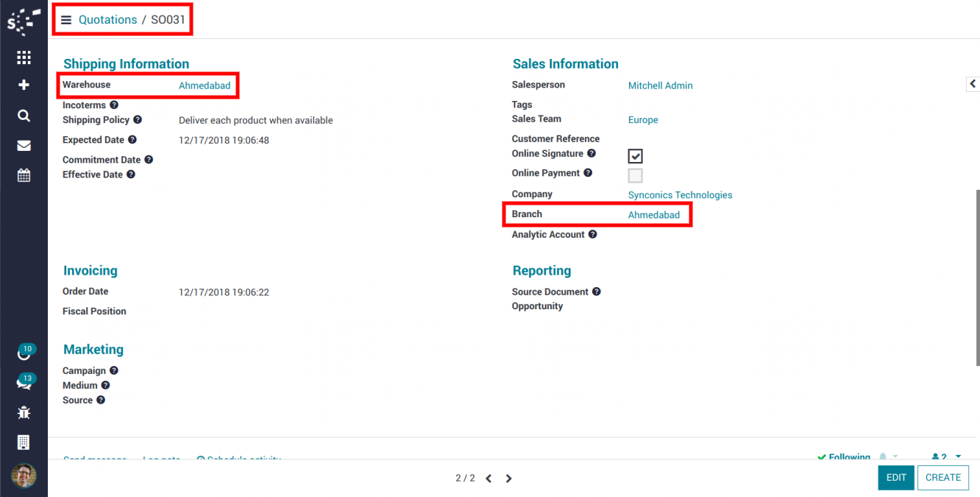The image size is (980, 497).
Task: Open the envelope mail icon in sidebar
Action: click(x=24, y=146)
